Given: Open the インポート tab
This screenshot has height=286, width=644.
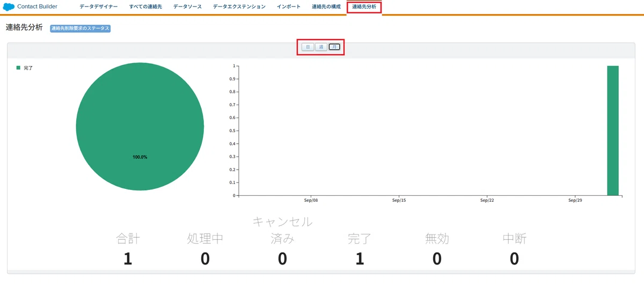Looking at the screenshot, I should click(289, 7).
